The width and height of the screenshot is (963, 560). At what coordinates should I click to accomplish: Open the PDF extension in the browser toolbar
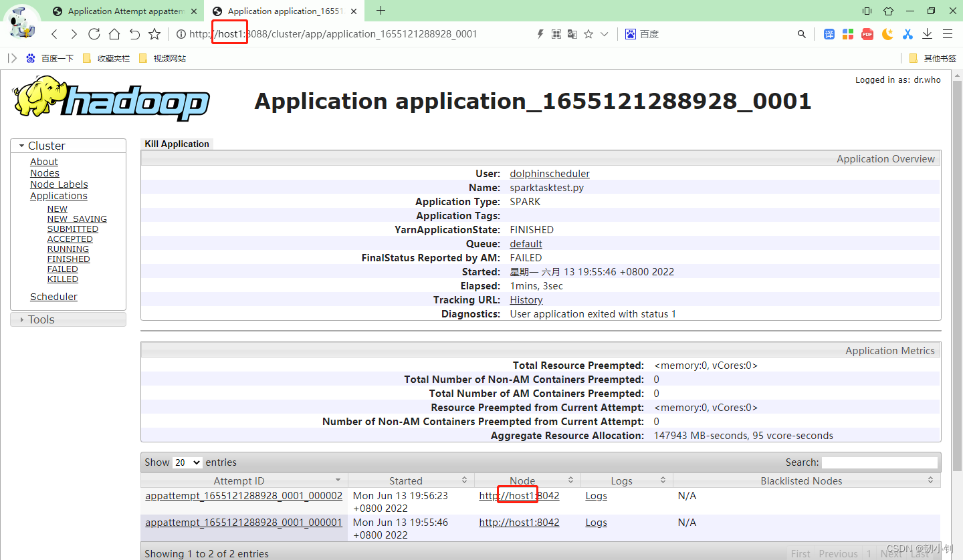pos(867,33)
